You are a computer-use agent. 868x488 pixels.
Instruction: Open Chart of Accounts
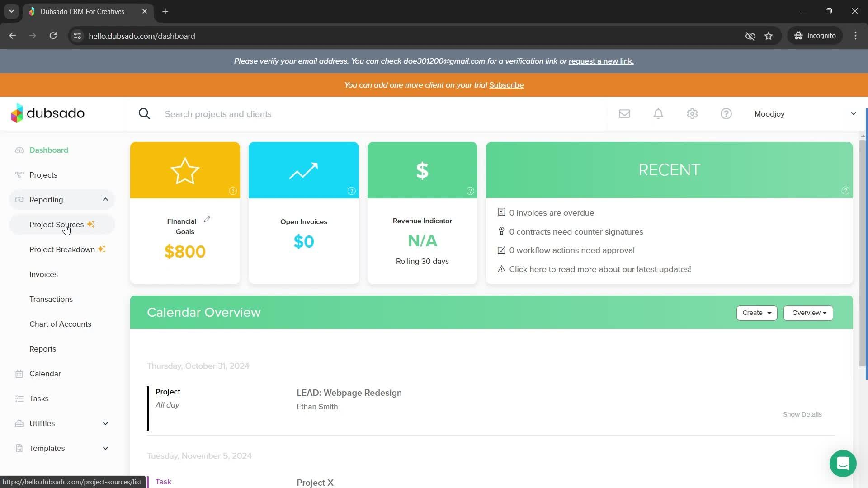[60, 324]
